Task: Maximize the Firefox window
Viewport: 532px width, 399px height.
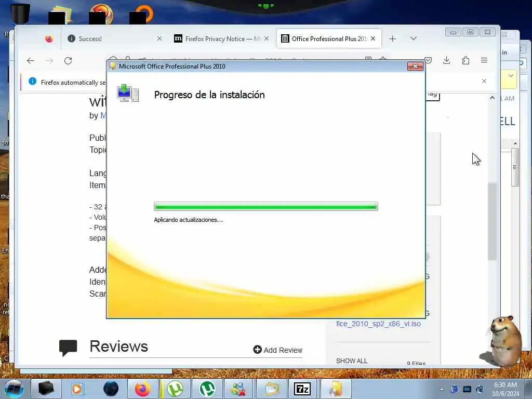Action: click(x=470, y=32)
